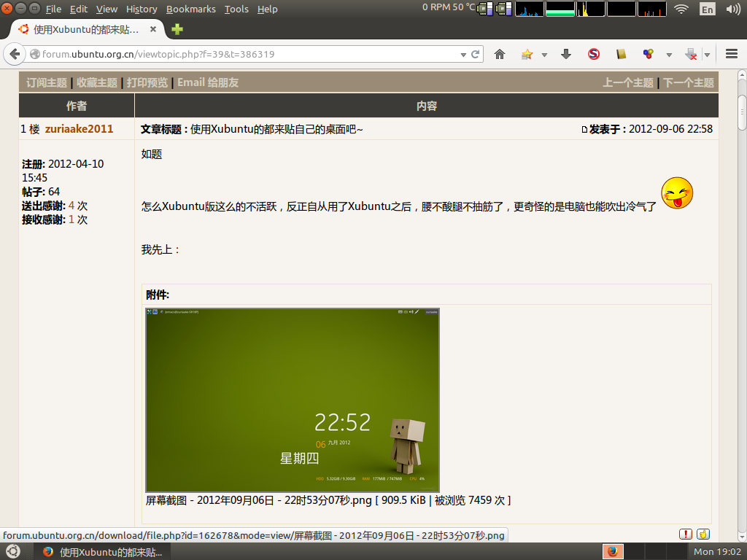
Task: Click the red exclamation report icon
Action: [x=685, y=534]
